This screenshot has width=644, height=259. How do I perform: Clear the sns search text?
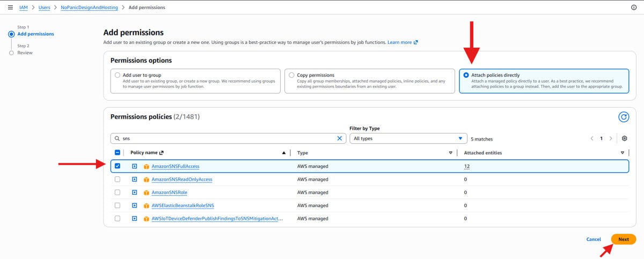click(x=339, y=138)
